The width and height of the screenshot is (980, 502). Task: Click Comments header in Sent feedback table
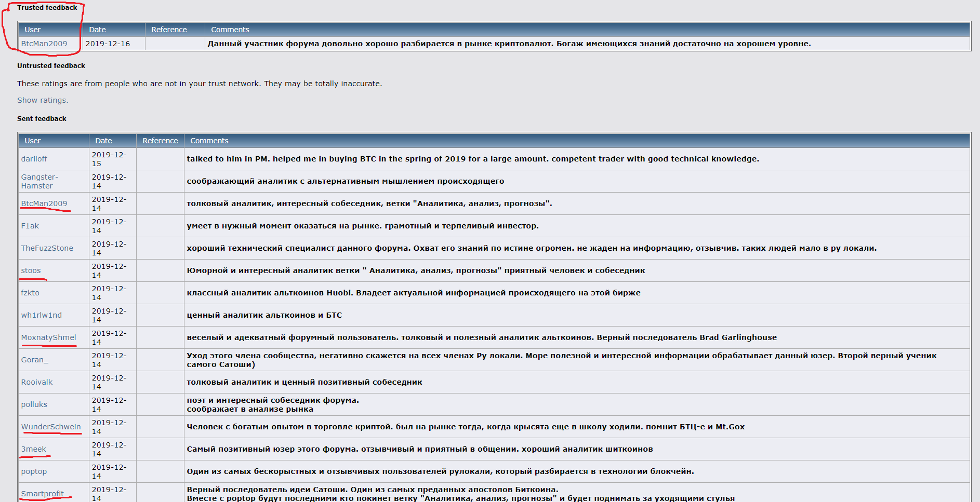tap(209, 141)
